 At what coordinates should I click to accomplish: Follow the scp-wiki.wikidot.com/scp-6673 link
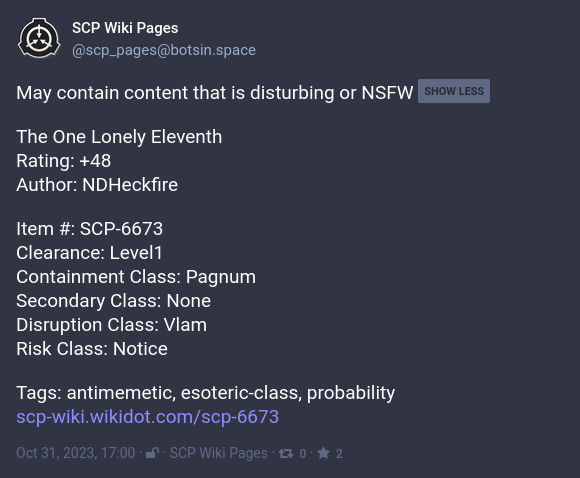point(148,417)
